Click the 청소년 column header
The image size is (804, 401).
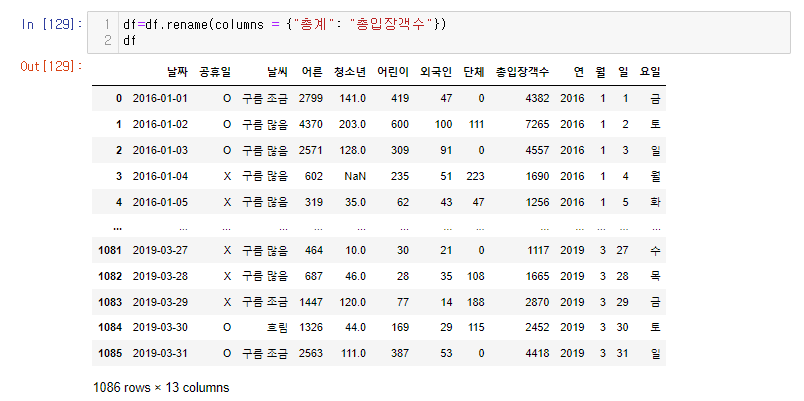(x=350, y=72)
